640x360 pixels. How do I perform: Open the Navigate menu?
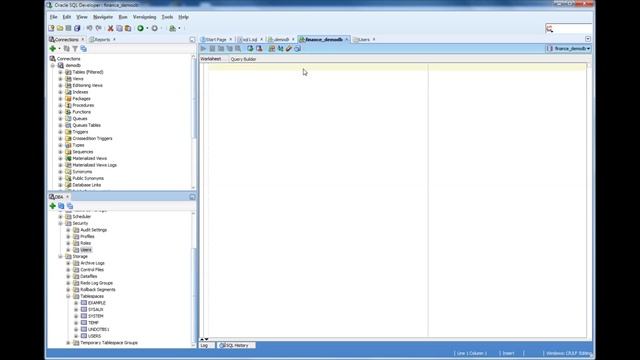103,17
